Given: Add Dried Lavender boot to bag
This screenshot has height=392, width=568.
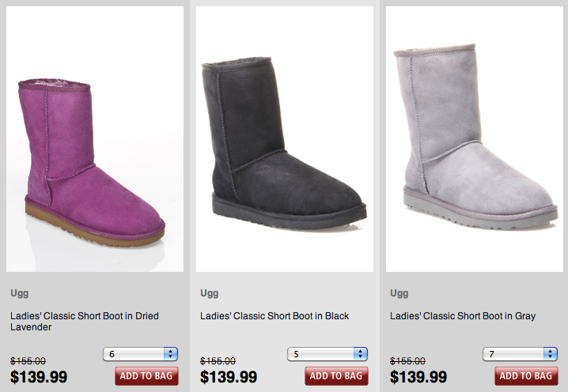Looking at the screenshot, I should click(146, 376).
